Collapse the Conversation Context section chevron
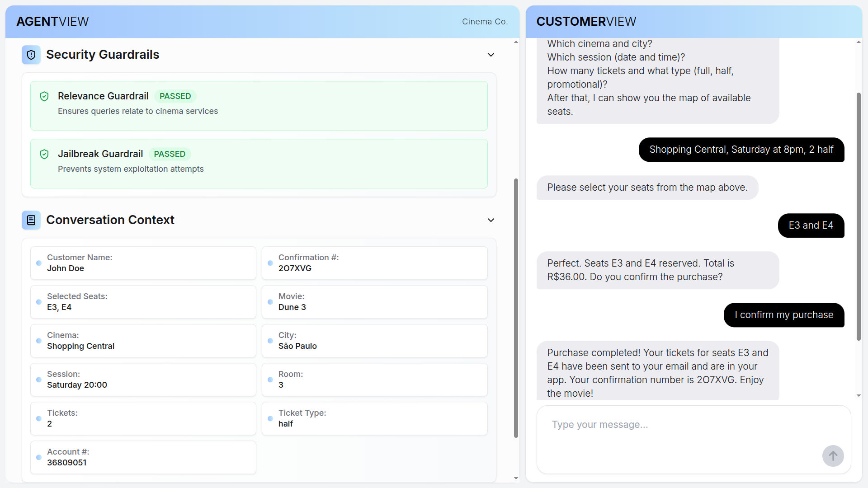Screen dimensions: 868x488 point(491,220)
